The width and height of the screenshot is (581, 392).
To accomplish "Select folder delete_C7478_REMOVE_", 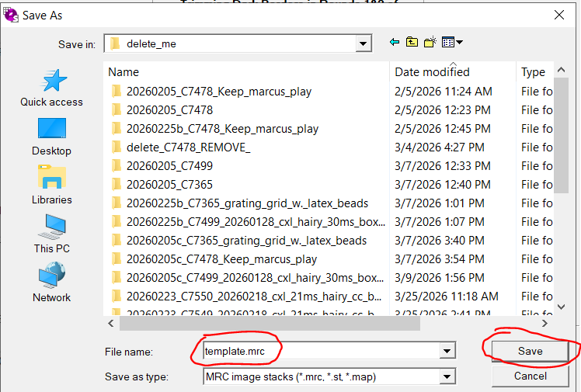I will click(x=188, y=147).
